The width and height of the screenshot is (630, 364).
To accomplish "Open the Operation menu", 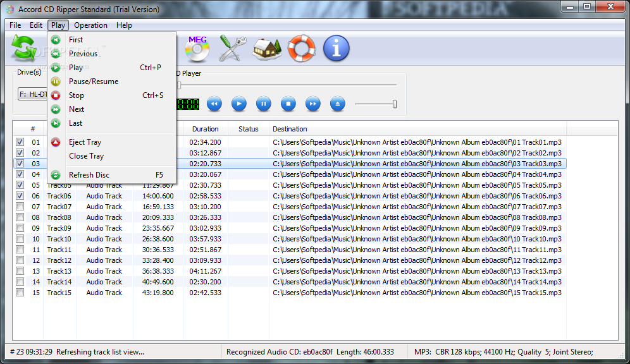I will 90,25.
